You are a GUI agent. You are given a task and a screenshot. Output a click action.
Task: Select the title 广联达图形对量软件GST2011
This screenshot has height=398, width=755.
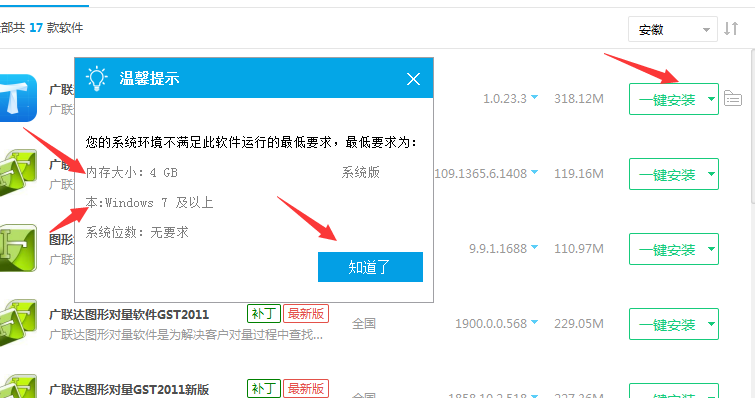tap(129, 315)
